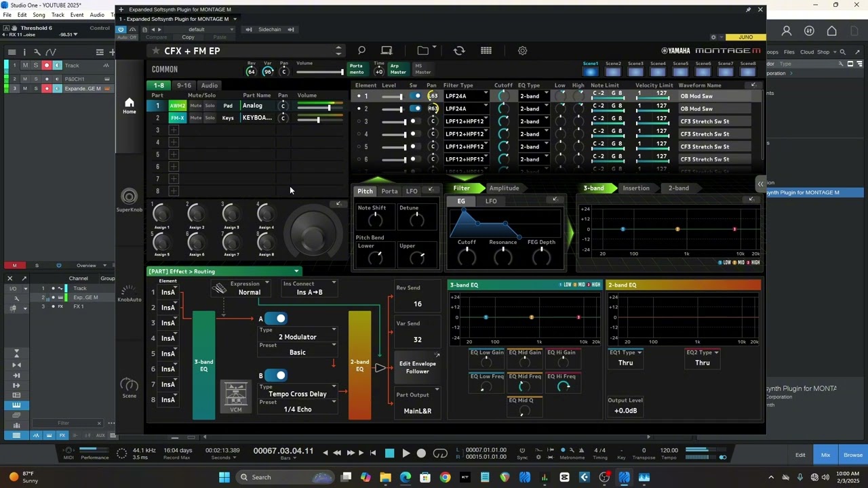Toggle insertion effect A switch
This screenshot has width=868, height=488.
276,319
